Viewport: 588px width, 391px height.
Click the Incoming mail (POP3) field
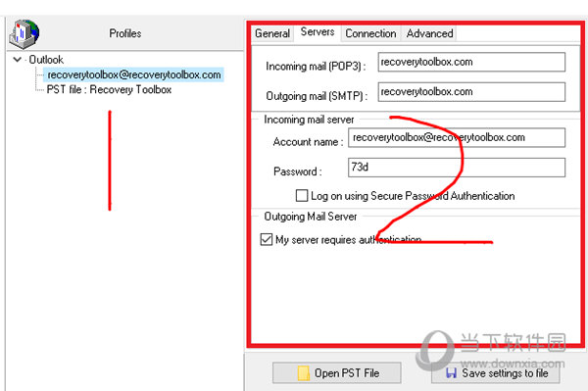click(x=471, y=62)
